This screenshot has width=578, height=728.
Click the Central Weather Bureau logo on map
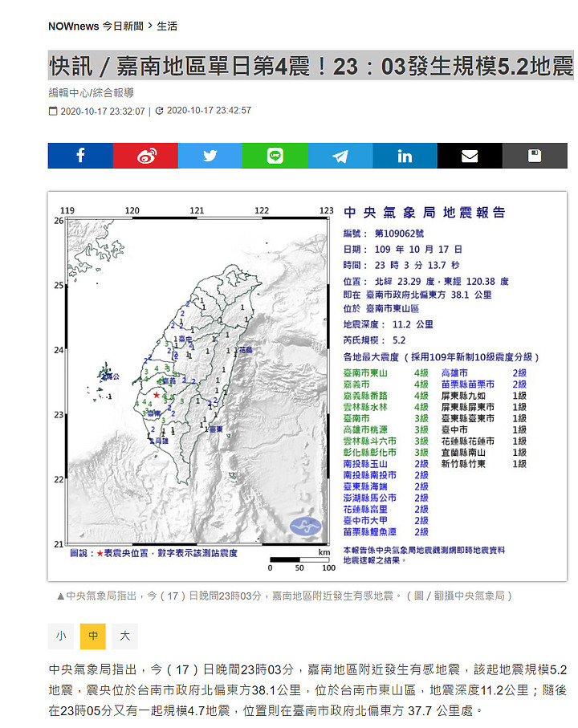[x=306, y=527]
